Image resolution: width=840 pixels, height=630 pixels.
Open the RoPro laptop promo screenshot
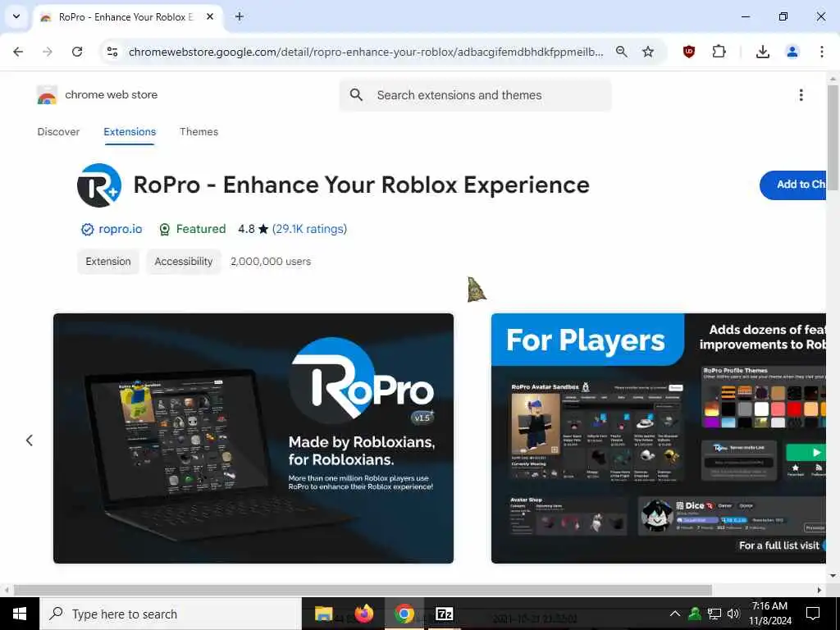(x=253, y=438)
